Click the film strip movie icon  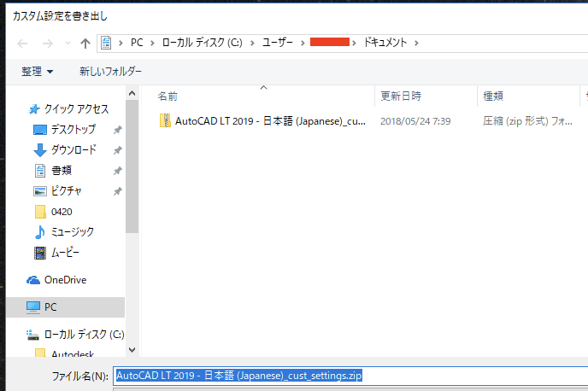[x=40, y=254]
